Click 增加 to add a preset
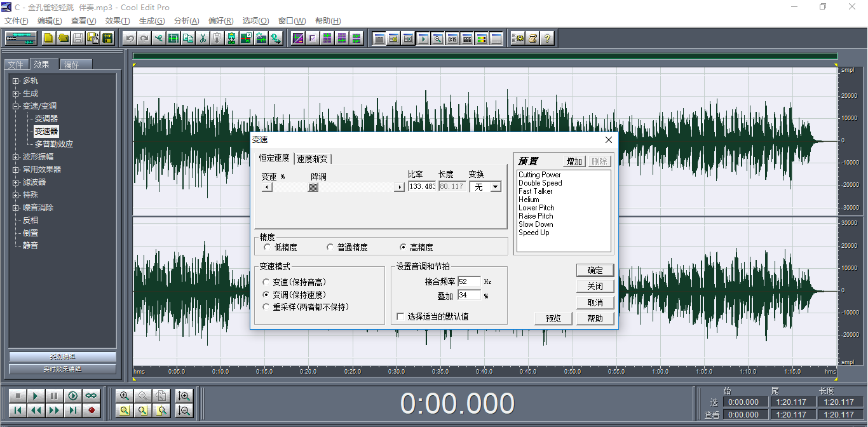 click(x=573, y=161)
